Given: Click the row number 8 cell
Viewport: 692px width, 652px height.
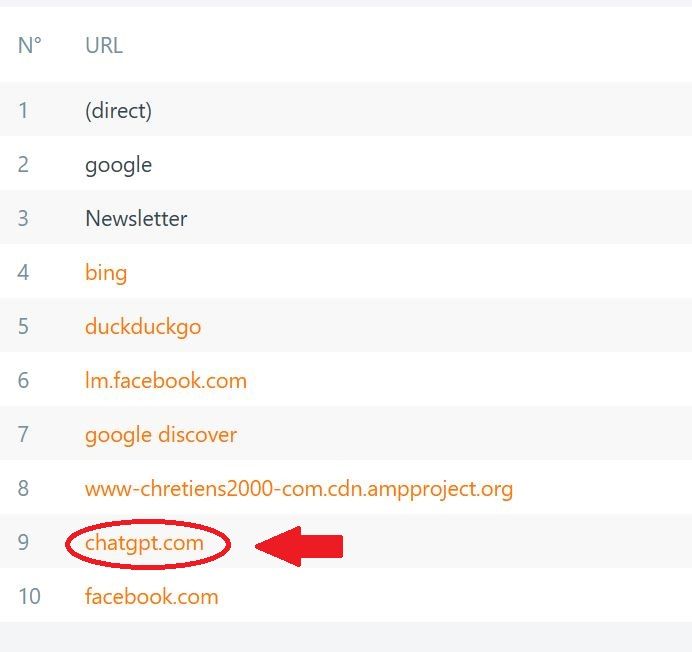Looking at the screenshot, I should pos(23,489).
